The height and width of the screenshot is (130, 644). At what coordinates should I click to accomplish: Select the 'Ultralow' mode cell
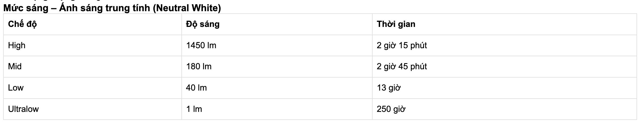[x=23, y=109]
